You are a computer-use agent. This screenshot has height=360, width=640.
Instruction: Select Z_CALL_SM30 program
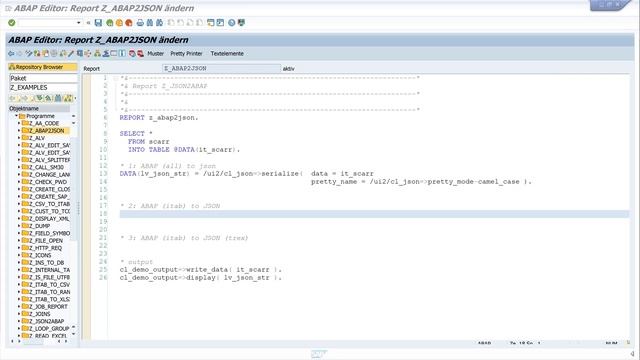coord(46,167)
